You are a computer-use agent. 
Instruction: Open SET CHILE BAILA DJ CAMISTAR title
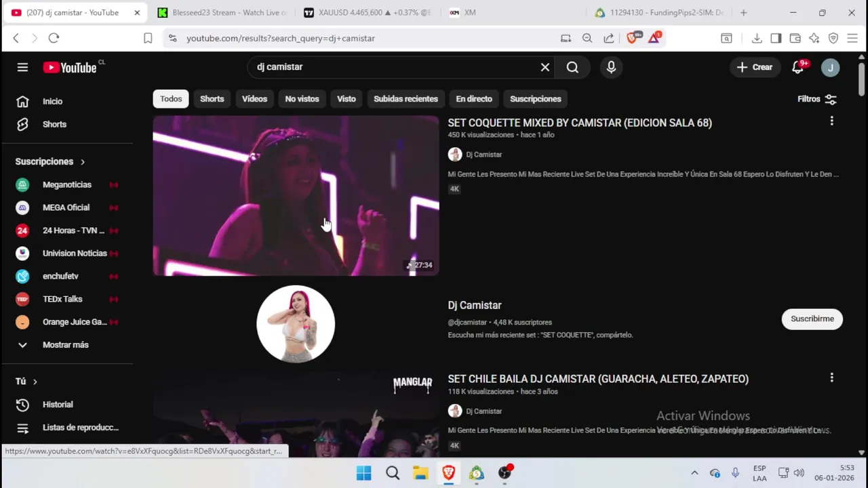coord(598,379)
